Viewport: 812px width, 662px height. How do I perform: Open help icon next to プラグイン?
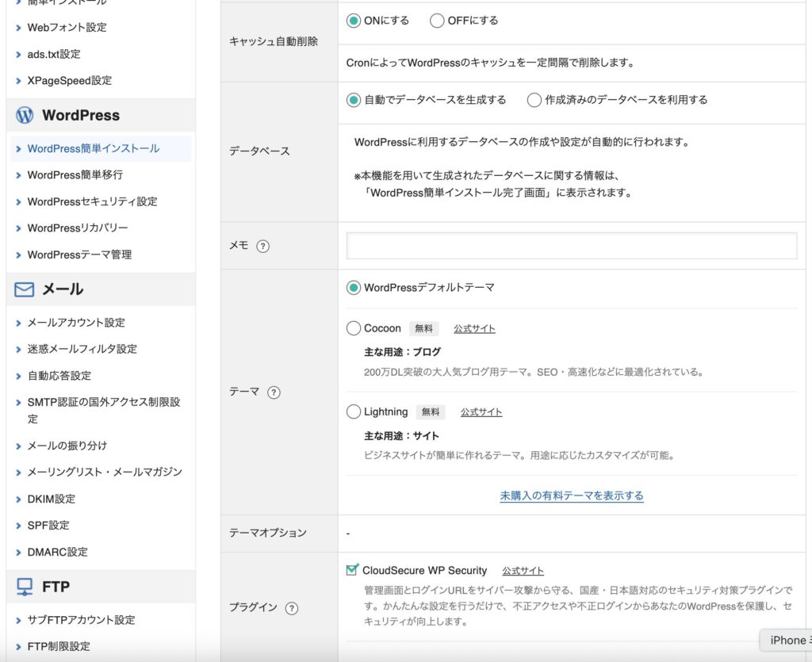click(292, 608)
